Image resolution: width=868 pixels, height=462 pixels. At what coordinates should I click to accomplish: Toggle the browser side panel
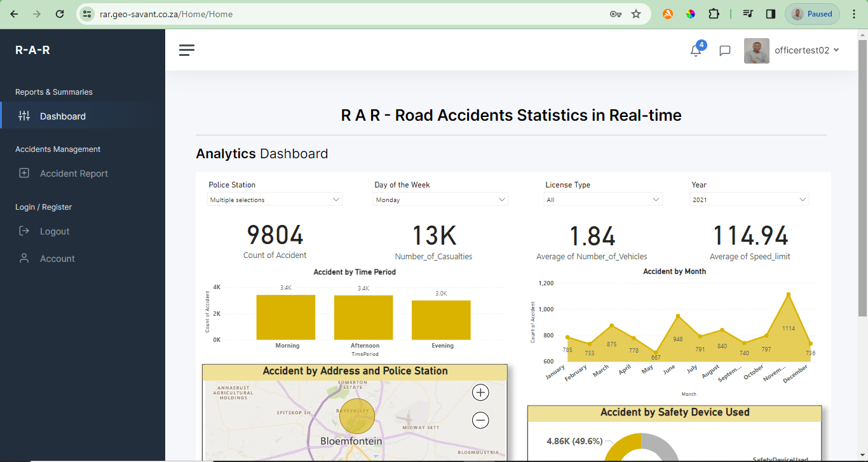point(771,14)
